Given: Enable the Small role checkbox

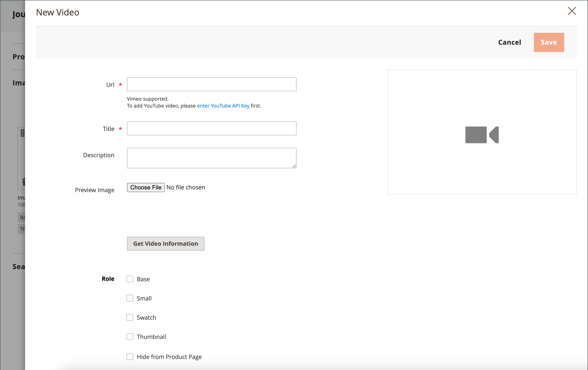Looking at the screenshot, I should click(130, 298).
